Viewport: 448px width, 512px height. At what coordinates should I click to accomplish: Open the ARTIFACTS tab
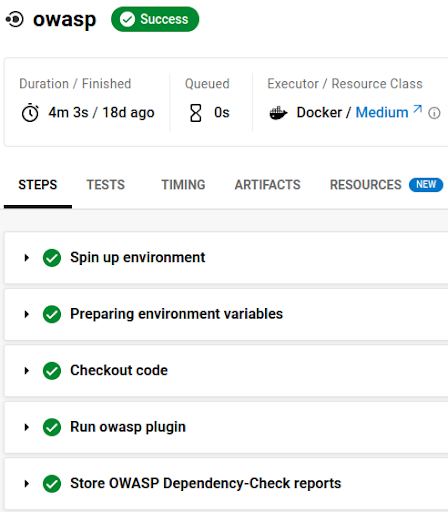[268, 185]
